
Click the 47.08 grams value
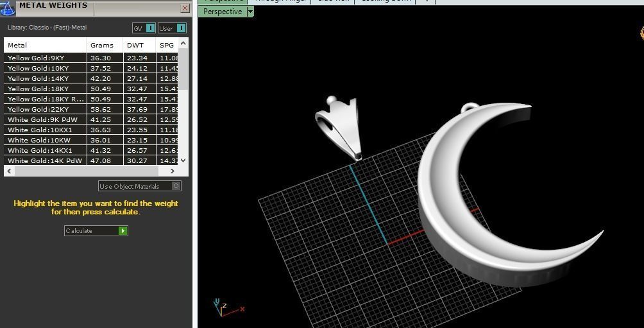[101, 160]
